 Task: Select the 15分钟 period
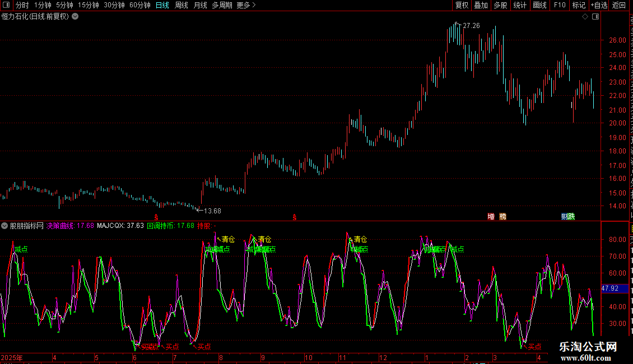coord(89,5)
